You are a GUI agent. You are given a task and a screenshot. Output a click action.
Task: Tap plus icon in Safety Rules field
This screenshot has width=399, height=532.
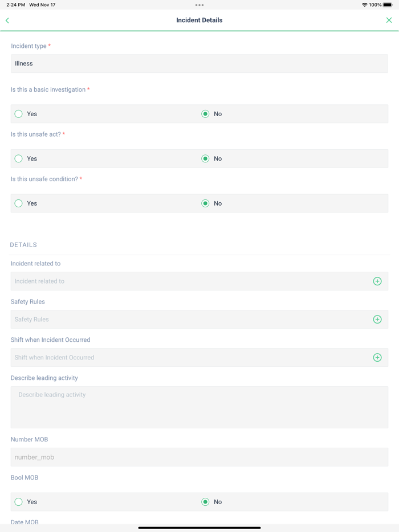377,320
